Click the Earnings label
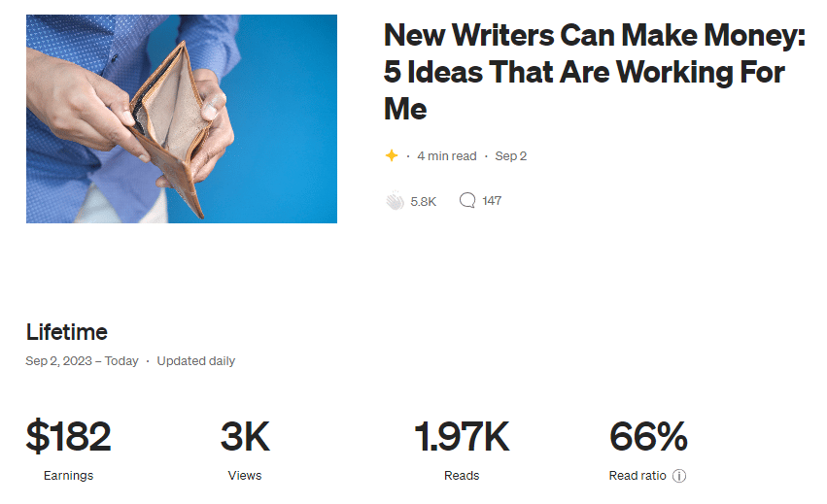The image size is (827, 504). 69,476
